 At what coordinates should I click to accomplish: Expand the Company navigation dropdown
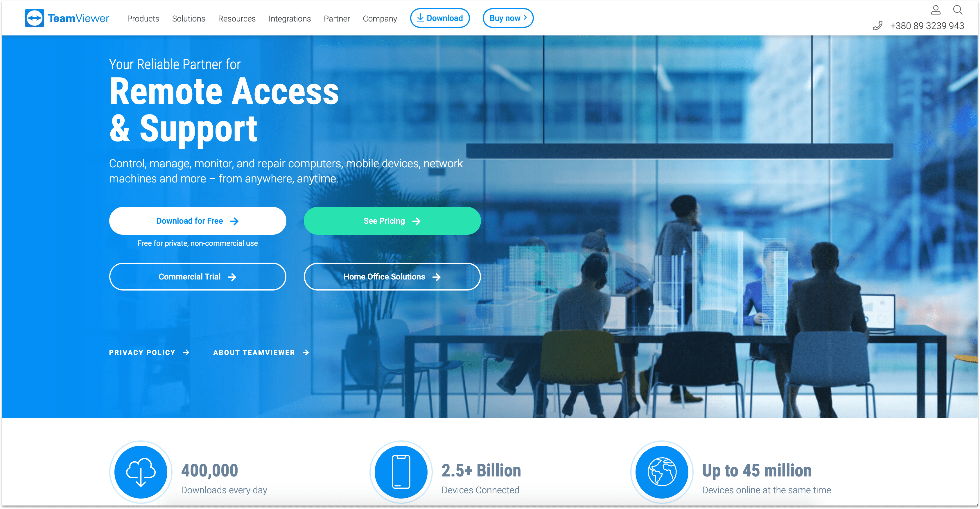point(380,18)
